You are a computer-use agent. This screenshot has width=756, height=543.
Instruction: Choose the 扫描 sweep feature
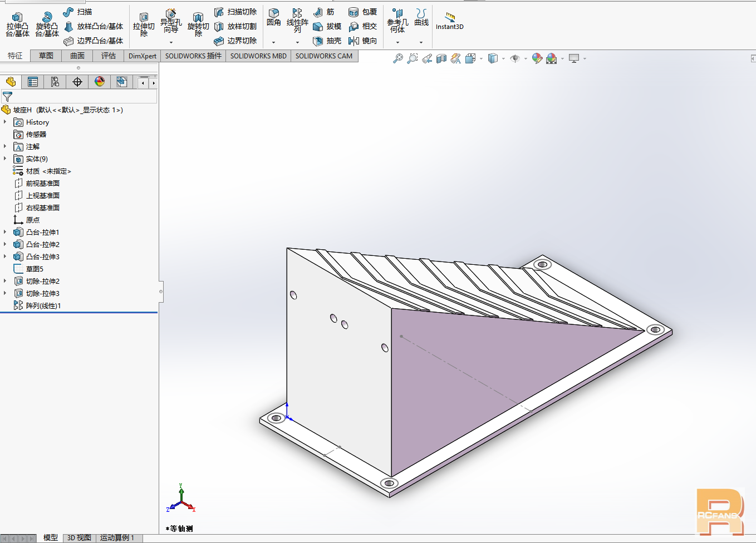click(77, 12)
